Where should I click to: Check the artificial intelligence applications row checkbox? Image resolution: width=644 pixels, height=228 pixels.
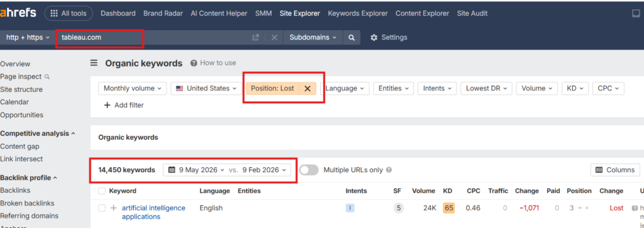[102, 208]
